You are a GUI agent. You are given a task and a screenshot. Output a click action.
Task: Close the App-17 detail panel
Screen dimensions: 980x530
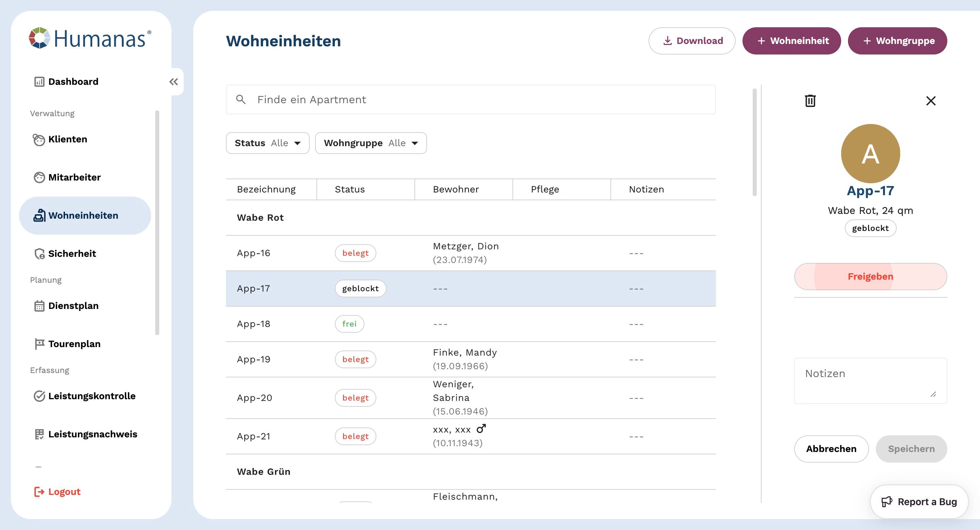(931, 101)
